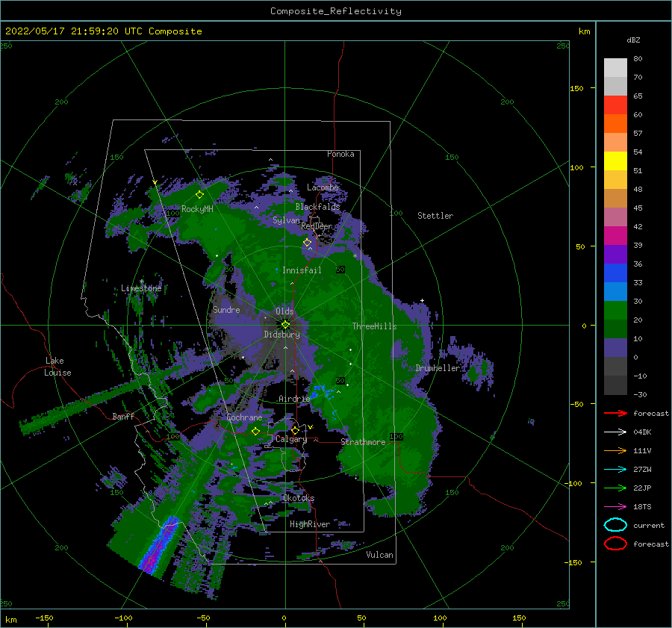Click the yellow diamond marker above Calgary
The width and height of the screenshot is (672, 628).
[295, 430]
